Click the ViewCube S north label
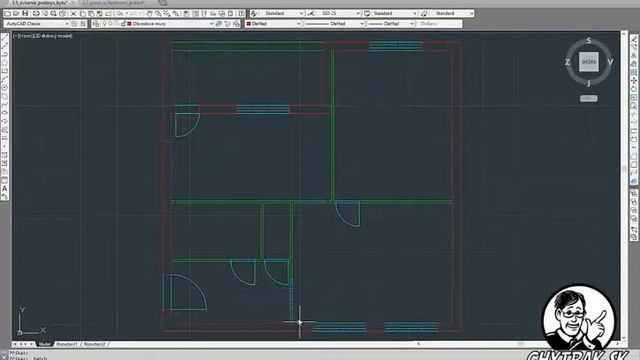Screen dimensions: 640x360 [x=589, y=40]
